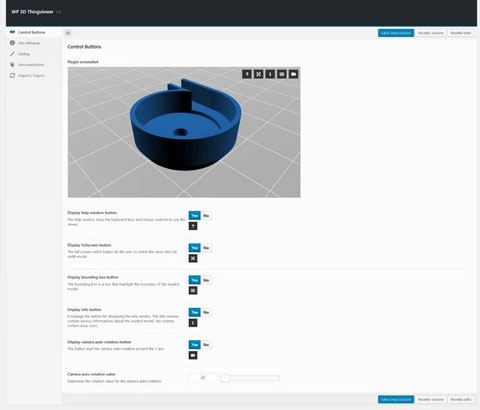Click the camera auto-rotation icon in the viewer

point(293,74)
